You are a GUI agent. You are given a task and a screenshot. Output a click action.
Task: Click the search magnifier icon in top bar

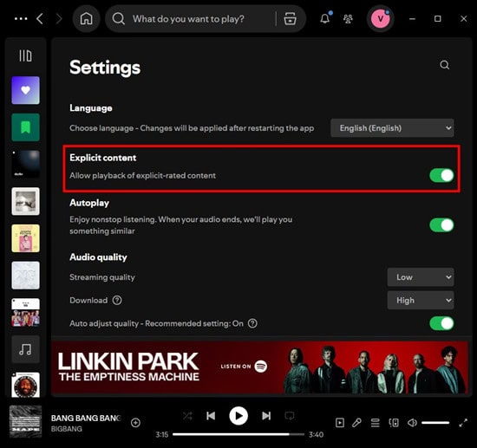(x=118, y=19)
